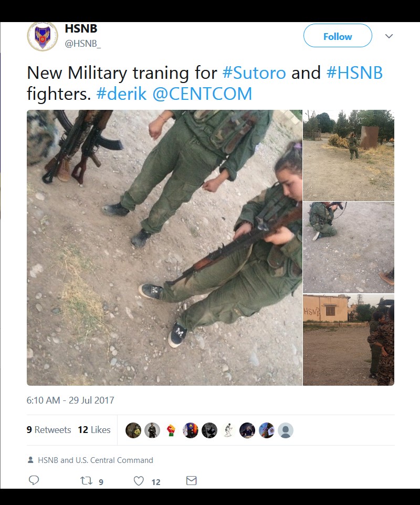
Task: View the 12 Likes list
Action: tap(94, 430)
